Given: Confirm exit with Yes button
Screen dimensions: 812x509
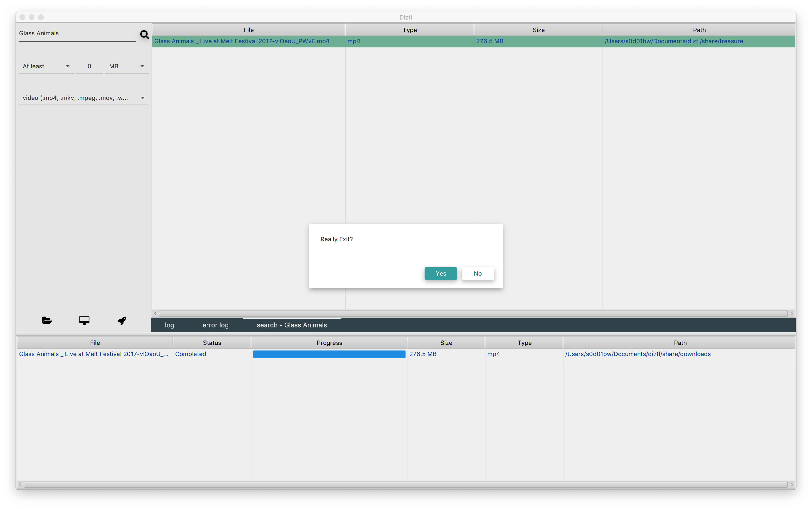Looking at the screenshot, I should click(x=441, y=273).
